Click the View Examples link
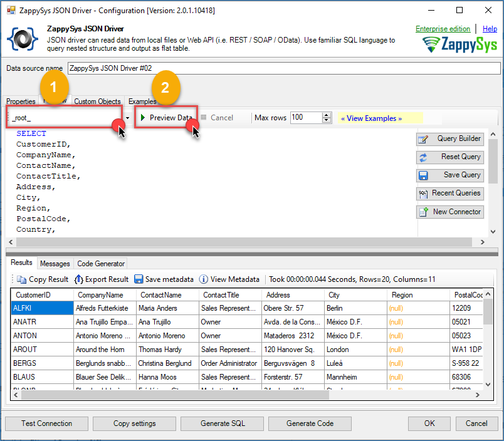Image resolution: width=504 pixels, height=441 pixels. pos(371,118)
